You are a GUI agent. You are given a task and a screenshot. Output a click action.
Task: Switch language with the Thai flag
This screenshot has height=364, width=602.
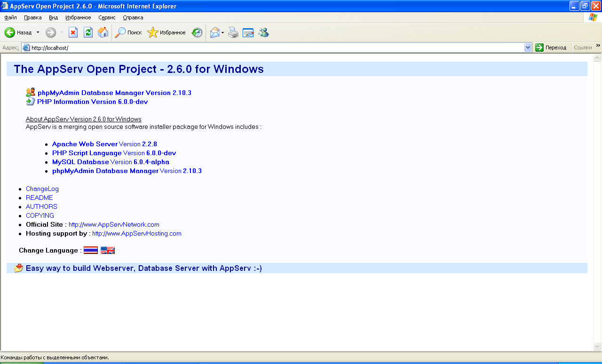pos(91,250)
